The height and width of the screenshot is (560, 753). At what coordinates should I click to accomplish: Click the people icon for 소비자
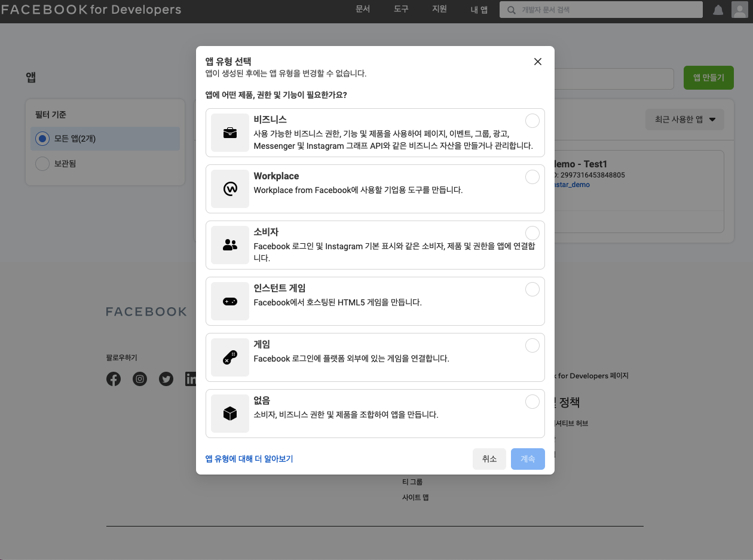230,245
